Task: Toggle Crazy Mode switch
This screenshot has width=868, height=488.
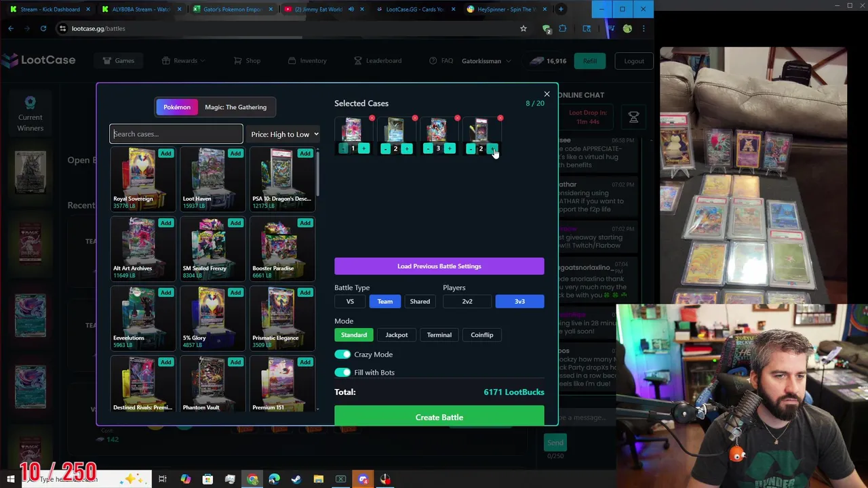Action: (342, 354)
